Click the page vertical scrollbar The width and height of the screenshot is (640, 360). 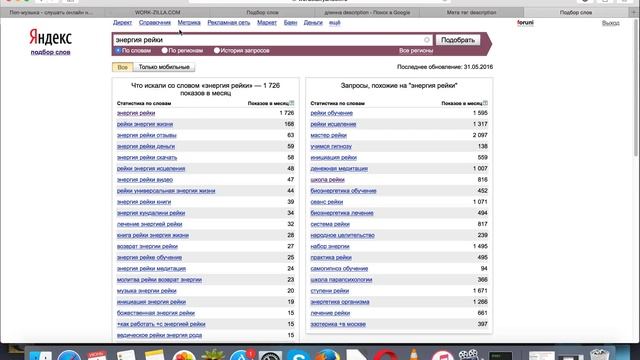[x=636, y=88]
